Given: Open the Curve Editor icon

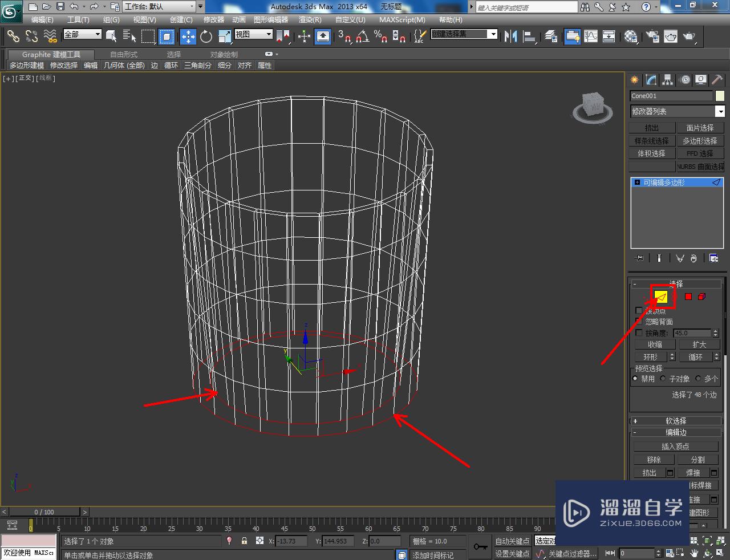Looking at the screenshot, I should point(591,36).
